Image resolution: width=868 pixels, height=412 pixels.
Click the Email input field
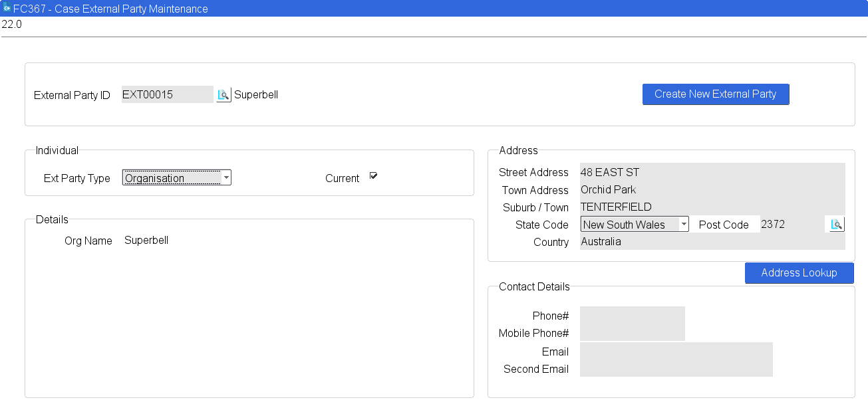[x=676, y=351]
